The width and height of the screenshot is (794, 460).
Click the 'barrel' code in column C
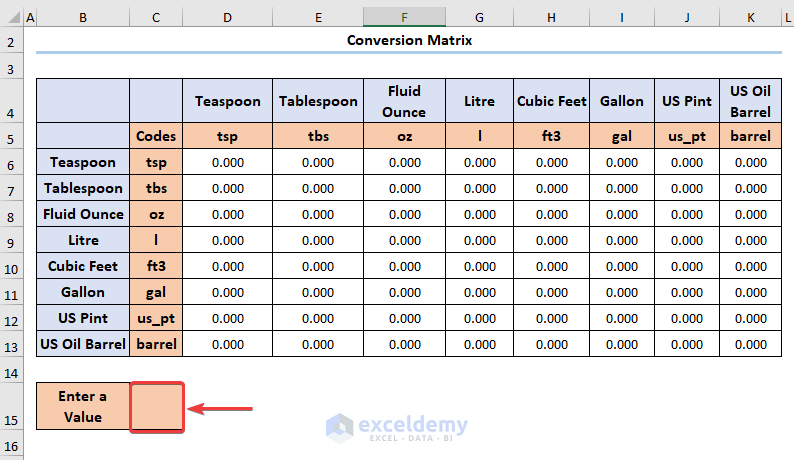tap(156, 344)
